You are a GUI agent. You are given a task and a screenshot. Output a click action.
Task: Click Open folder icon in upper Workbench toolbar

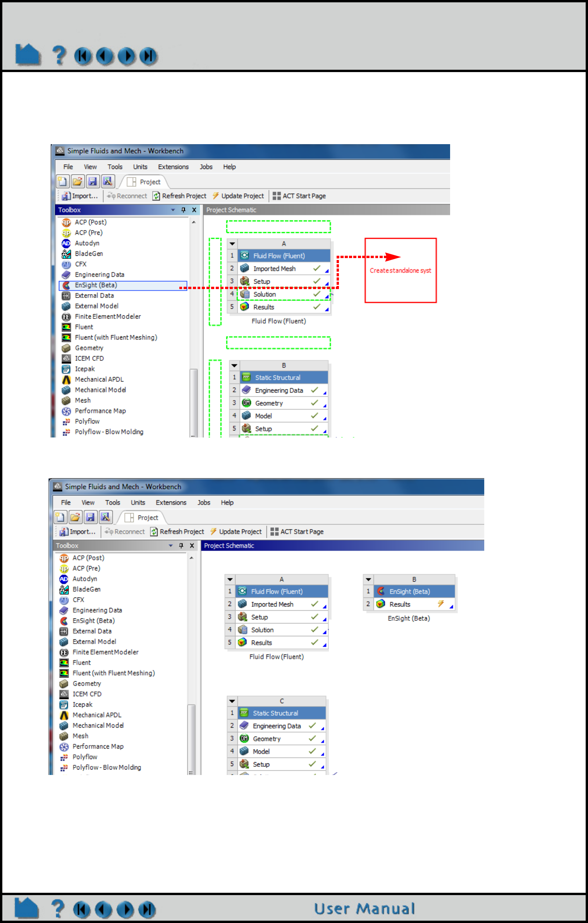(x=77, y=181)
